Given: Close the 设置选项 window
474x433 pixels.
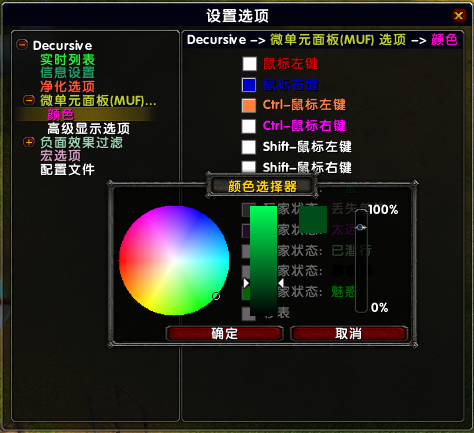Looking at the screenshot, I should pos(459,15).
